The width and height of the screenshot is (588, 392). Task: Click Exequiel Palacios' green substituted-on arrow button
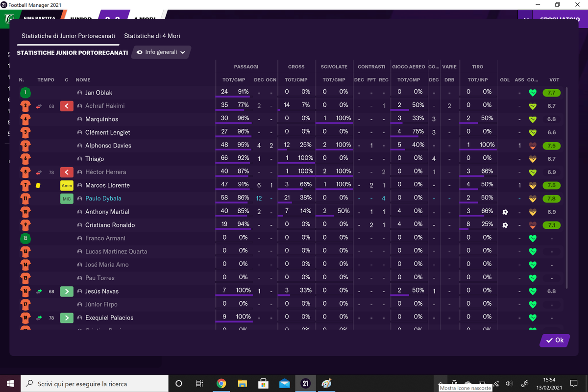point(67,318)
